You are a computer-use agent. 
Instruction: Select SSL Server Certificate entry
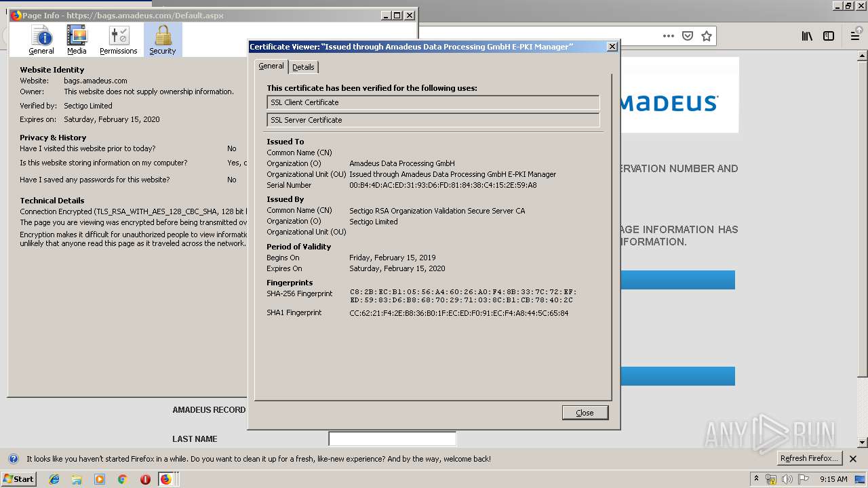pos(433,120)
